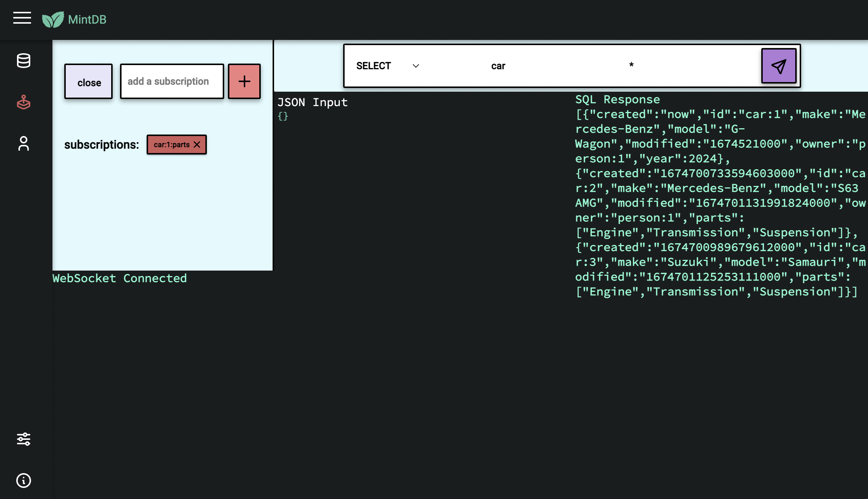Click the car:1:parts subscription tag
This screenshot has width=868, height=499.
coord(171,145)
